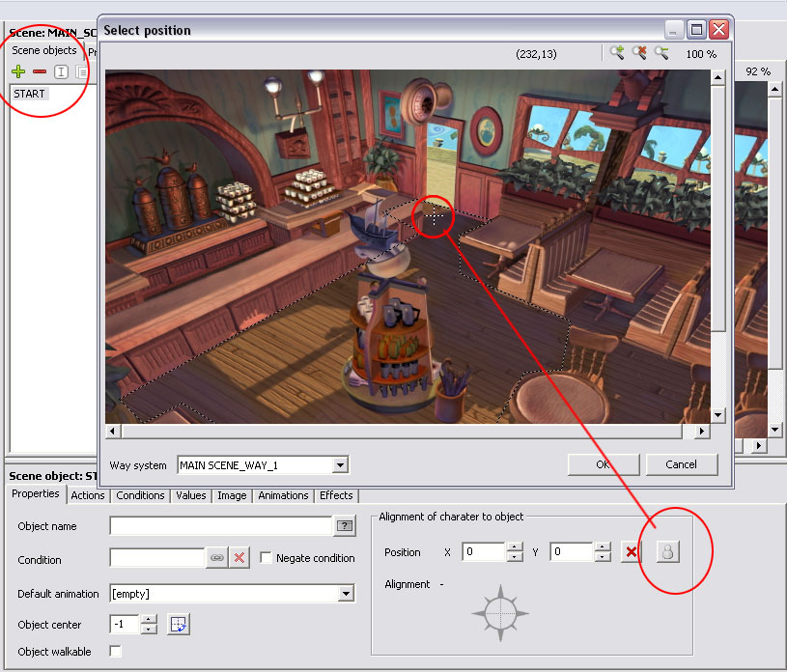The image size is (787, 672).
Task: Click the Position Y input field
Action: click(572, 552)
